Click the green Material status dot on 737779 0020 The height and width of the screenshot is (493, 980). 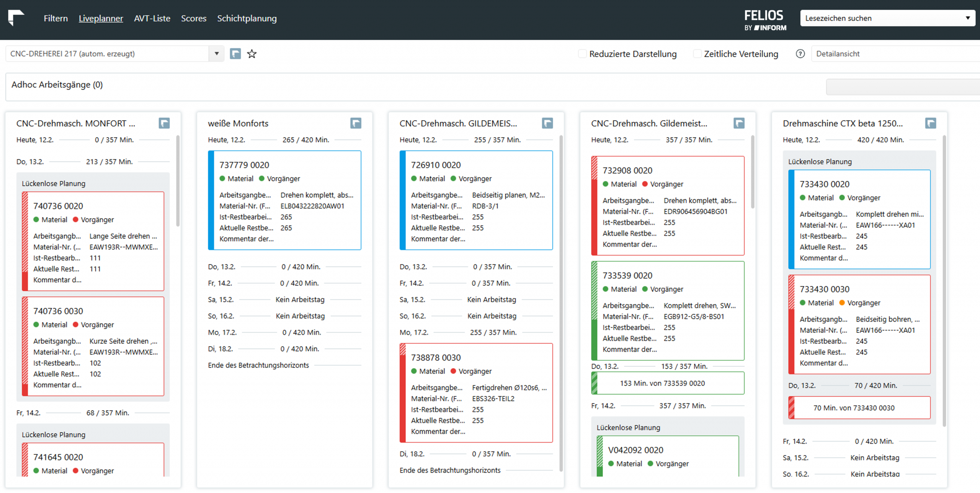[222, 179]
